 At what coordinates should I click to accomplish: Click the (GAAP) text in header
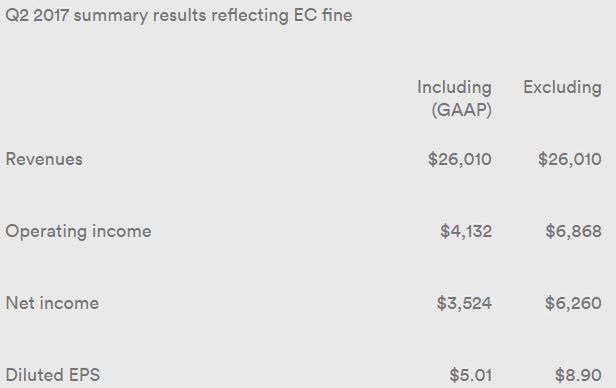(x=462, y=110)
